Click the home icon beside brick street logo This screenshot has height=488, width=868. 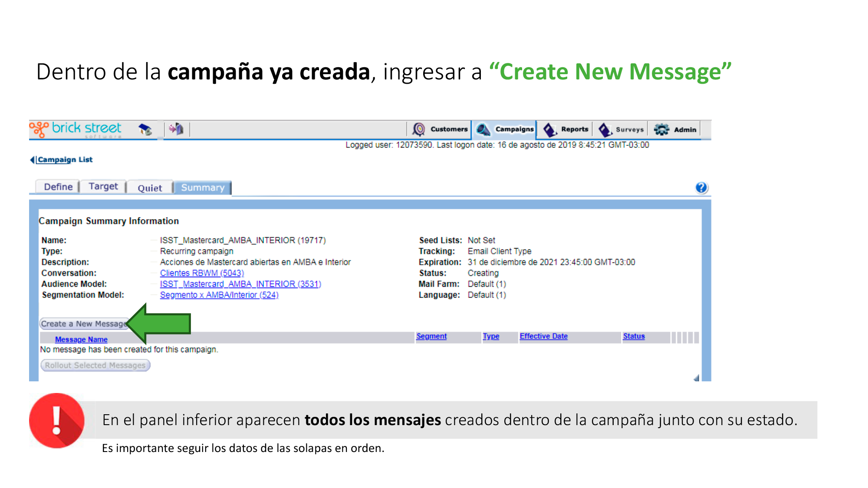pyautogui.click(x=145, y=129)
